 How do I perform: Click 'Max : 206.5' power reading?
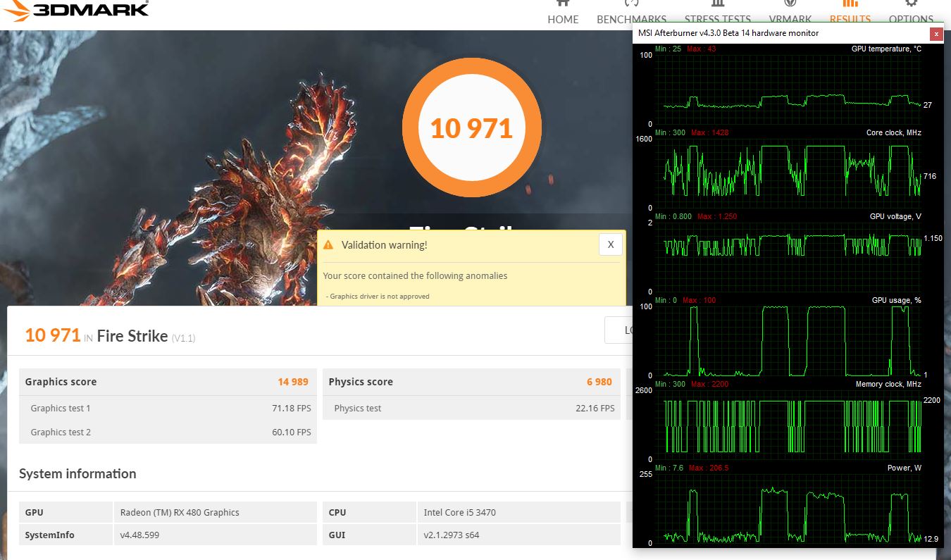point(709,468)
